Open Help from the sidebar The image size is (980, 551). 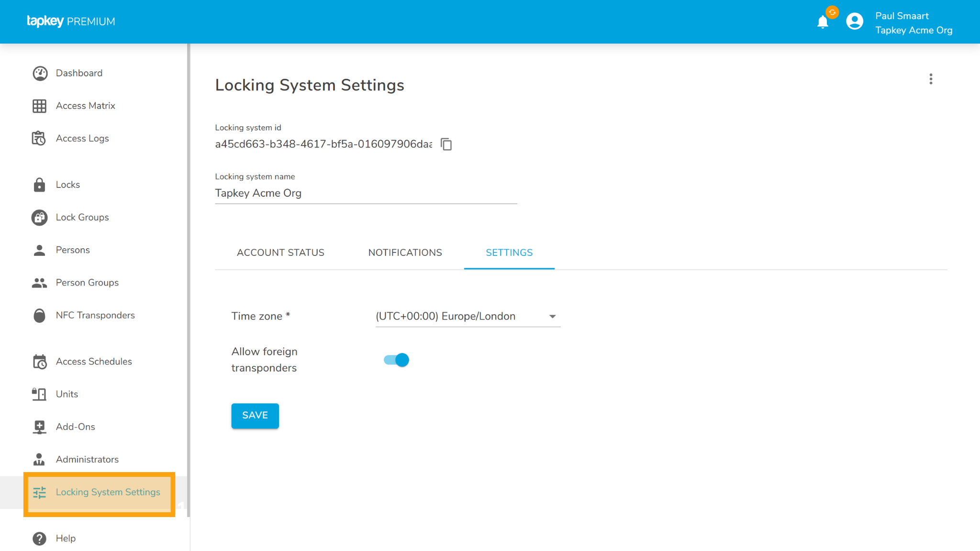[x=66, y=538]
